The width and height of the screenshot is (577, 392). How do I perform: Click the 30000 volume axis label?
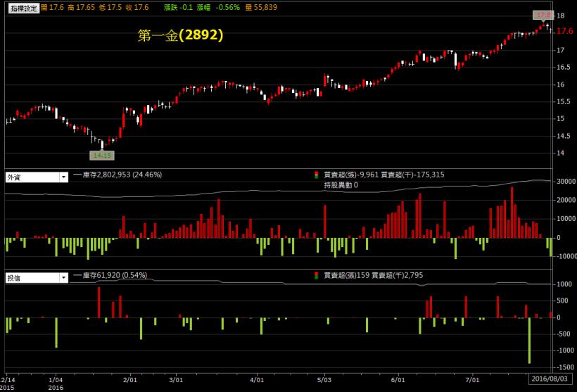point(566,182)
